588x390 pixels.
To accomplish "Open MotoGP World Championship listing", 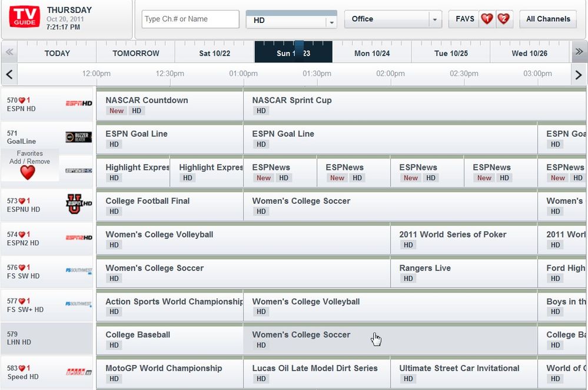I will click(x=170, y=374).
